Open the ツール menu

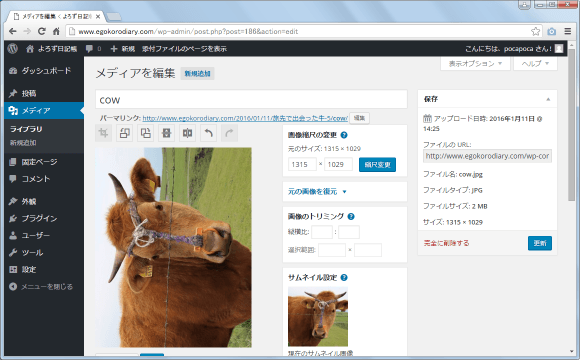tap(44, 252)
